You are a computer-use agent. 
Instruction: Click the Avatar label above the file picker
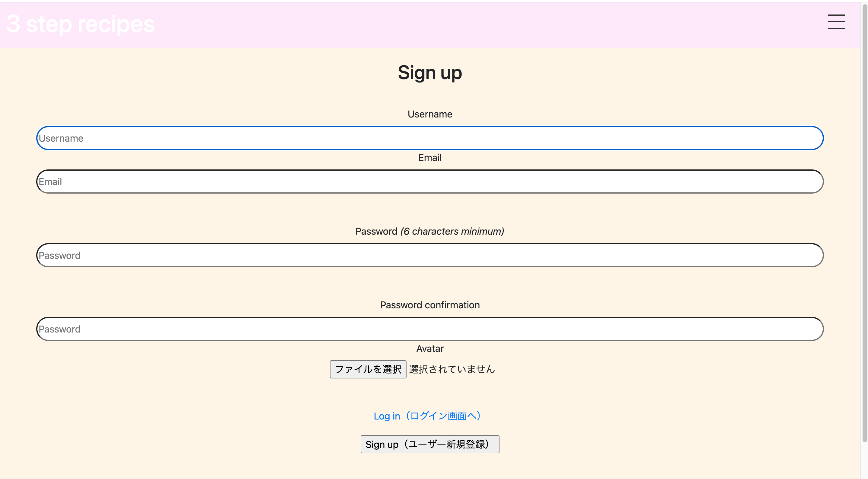click(429, 348)
